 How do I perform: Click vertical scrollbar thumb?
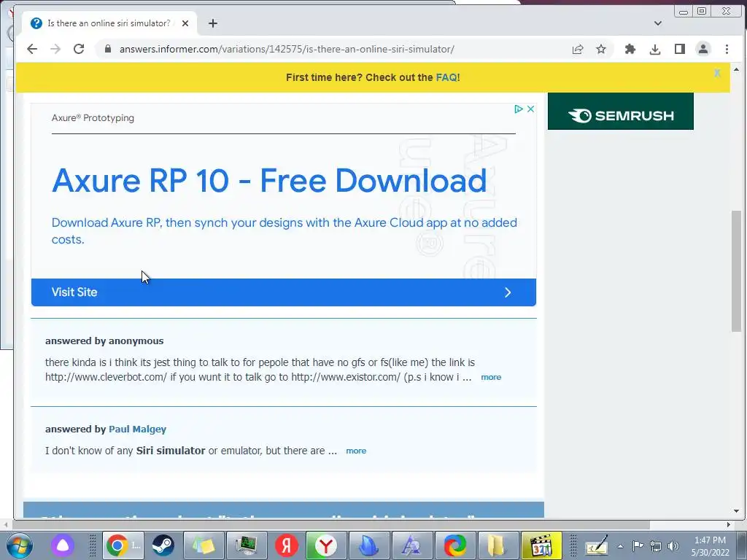pyautogui.click(x=736, y=271)
